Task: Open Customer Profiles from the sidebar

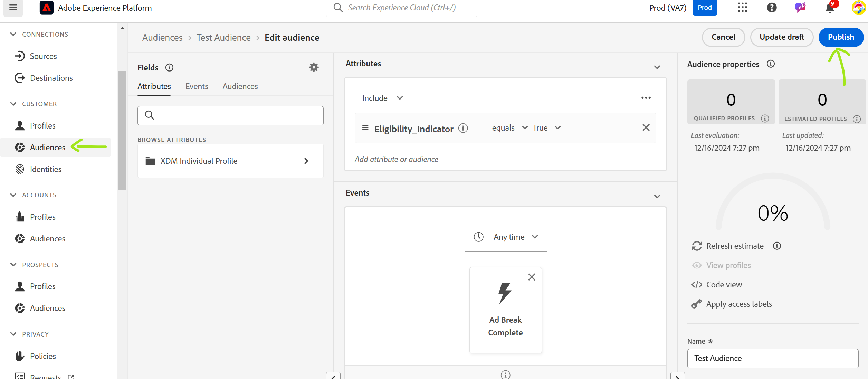Action: [42, 125]
